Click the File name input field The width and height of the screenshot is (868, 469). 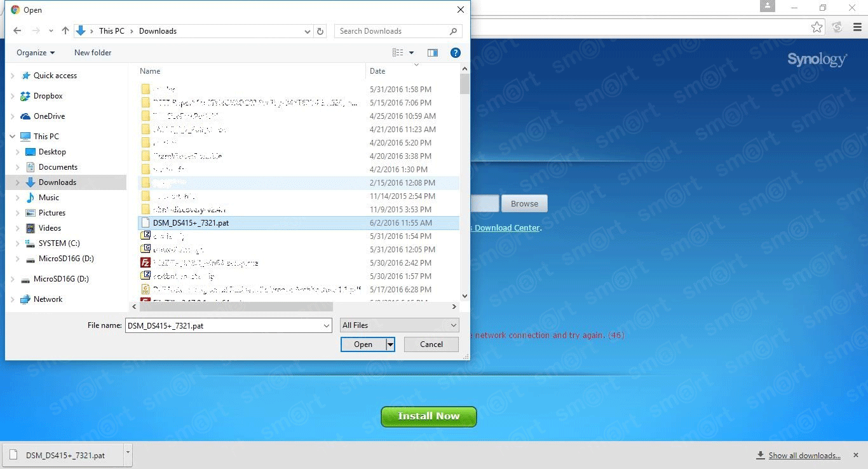pyautogui.click(x=224, y=325)
